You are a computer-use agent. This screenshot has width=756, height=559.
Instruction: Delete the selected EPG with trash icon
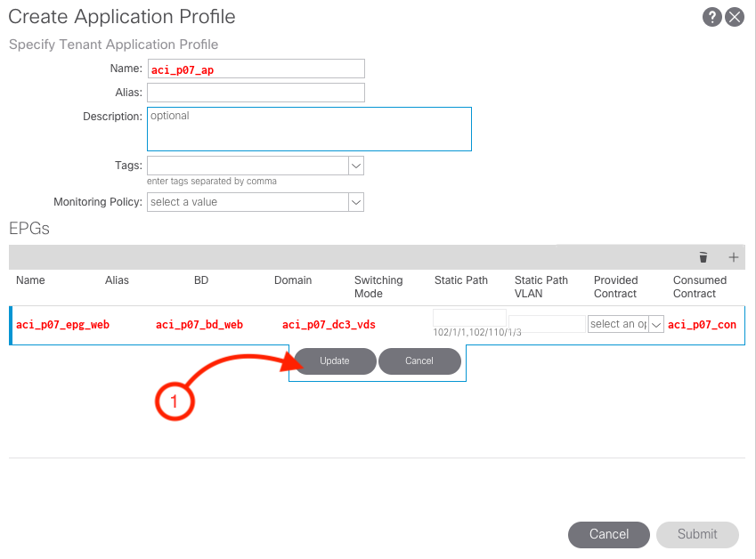(x=703, y=257)
